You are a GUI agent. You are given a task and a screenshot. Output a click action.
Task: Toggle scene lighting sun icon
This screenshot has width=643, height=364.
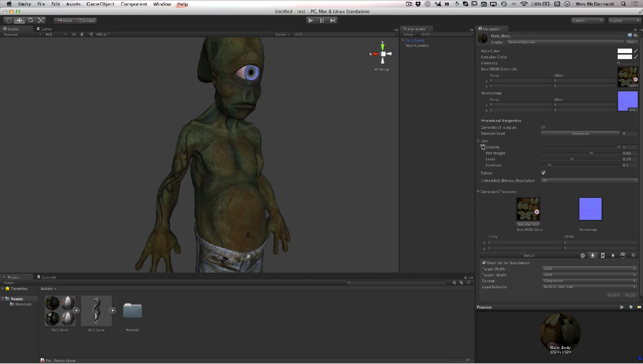coord(82,35)
